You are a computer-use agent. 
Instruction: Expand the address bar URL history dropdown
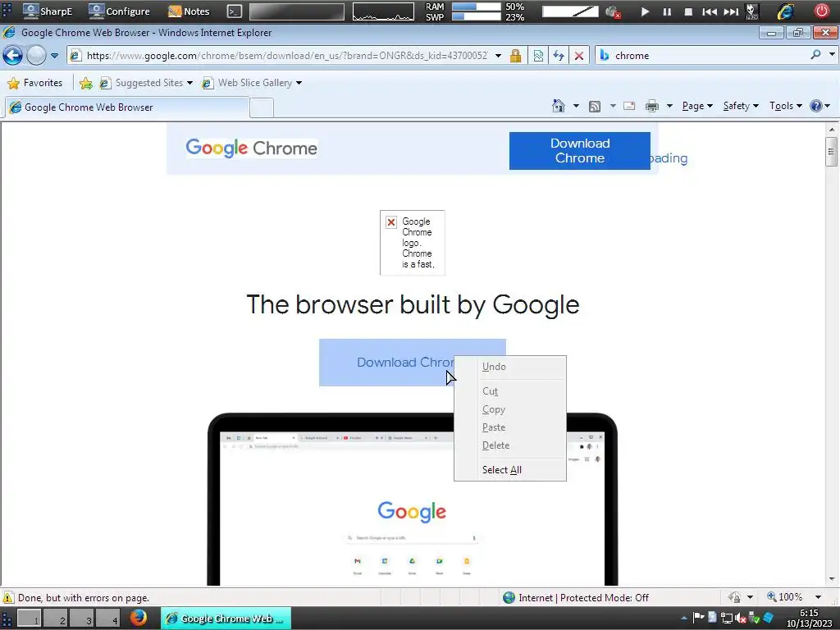tap(498, 55)
